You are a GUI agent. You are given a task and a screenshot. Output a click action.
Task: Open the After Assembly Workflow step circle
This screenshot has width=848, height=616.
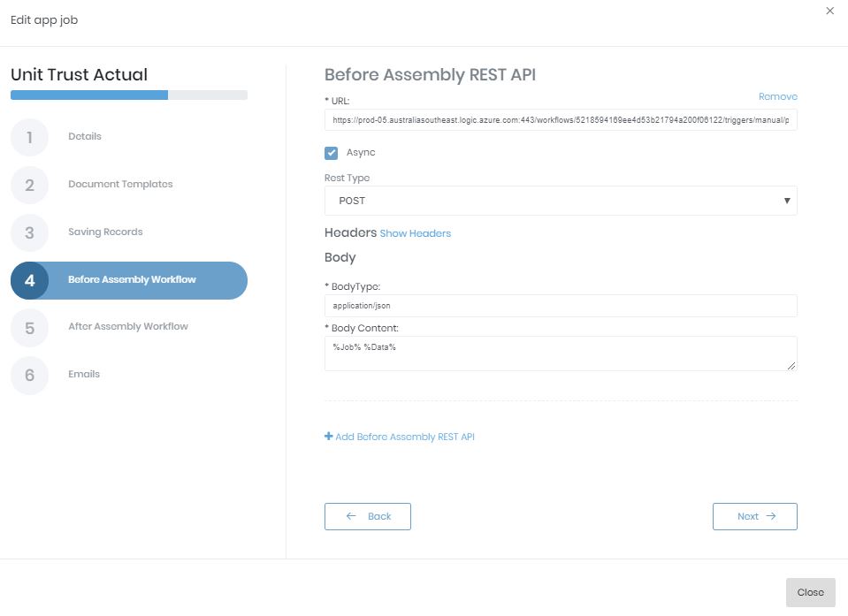29,327
